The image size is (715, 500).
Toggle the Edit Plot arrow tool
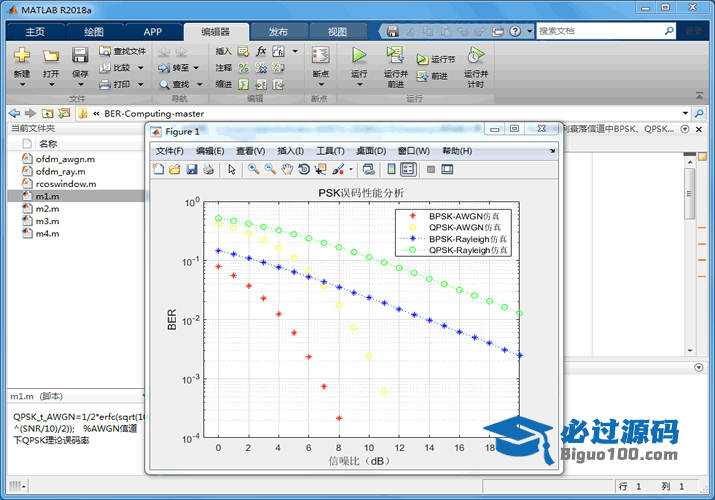click(x=232, y=170)
